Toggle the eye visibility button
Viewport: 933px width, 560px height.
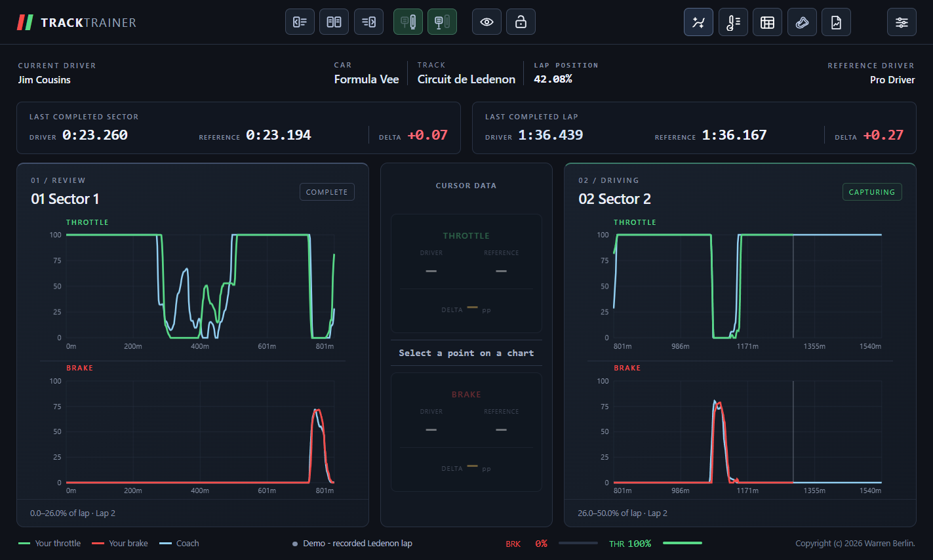tap(486, 22)
